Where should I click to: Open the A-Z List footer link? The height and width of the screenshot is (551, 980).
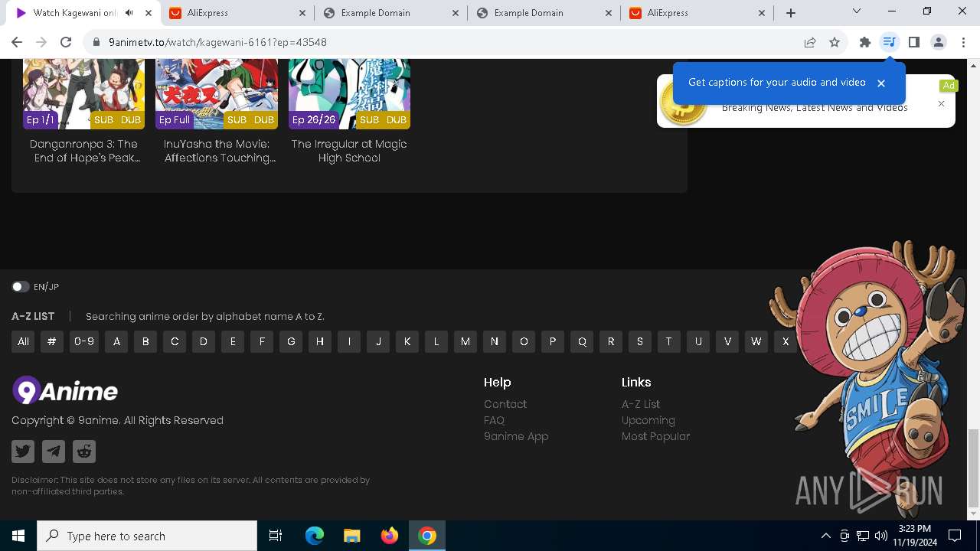tap(641, 404)
